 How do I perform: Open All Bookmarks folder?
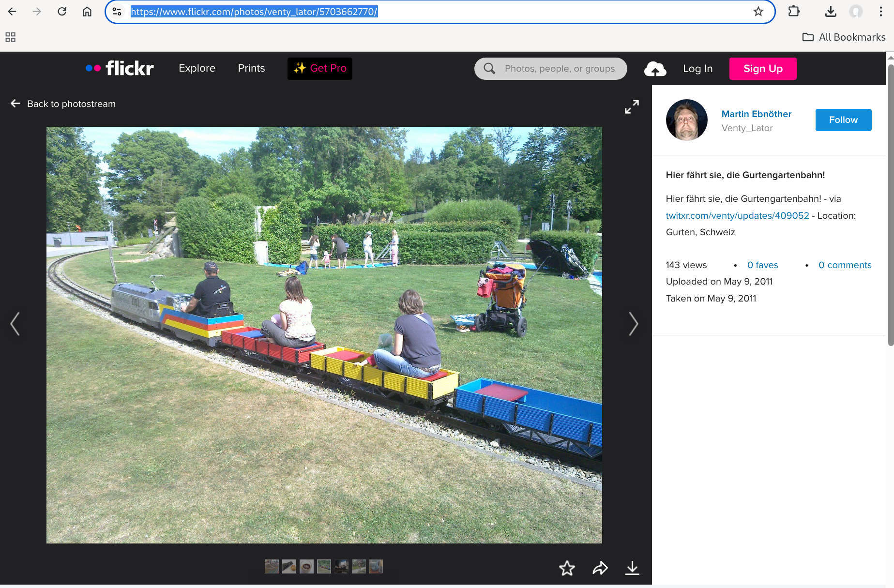pyautogui.click(x=844, y=37)
